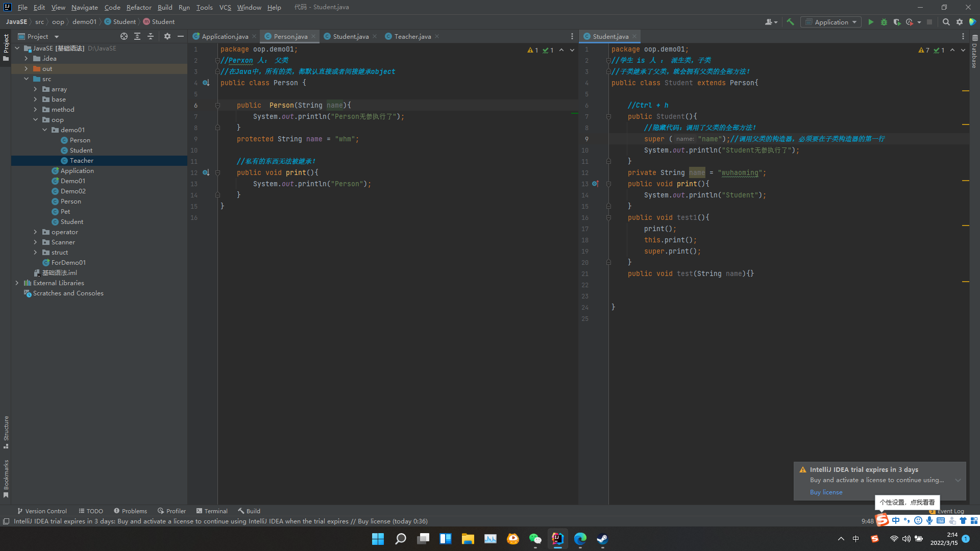The image size is (980, 551).
Task: Toggle the Bookmarks tool window
Action: point(6,474)
